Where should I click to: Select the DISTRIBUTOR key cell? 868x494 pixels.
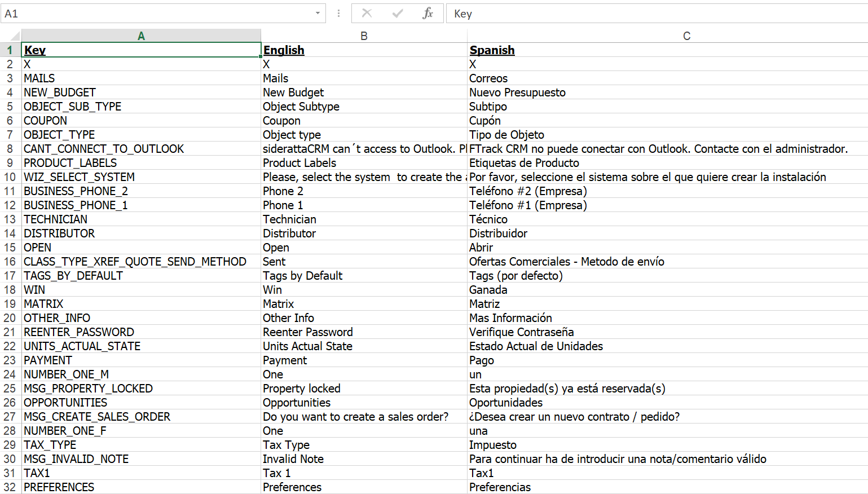141,233
